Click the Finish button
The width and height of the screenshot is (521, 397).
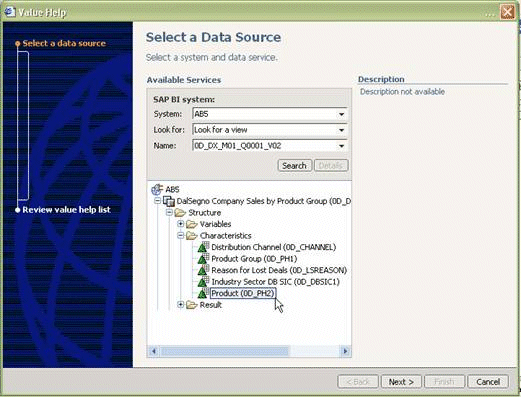[x=444, y=382]
